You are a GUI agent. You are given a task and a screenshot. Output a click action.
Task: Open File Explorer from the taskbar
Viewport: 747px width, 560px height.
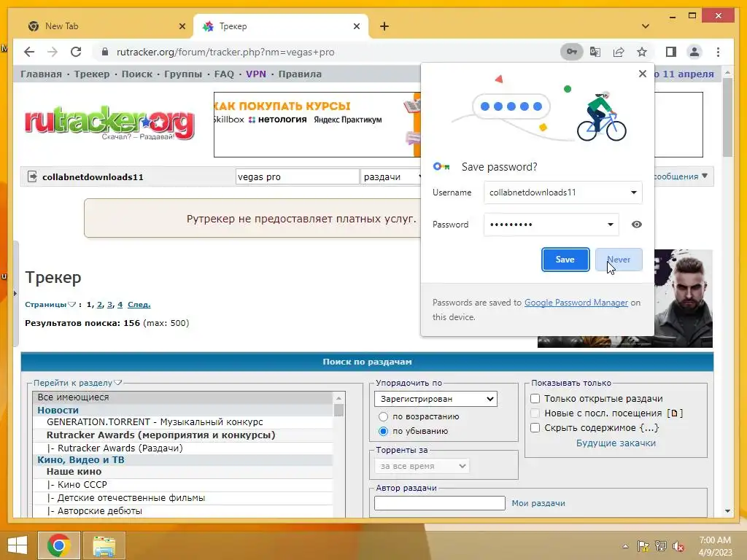click(104, 545)
